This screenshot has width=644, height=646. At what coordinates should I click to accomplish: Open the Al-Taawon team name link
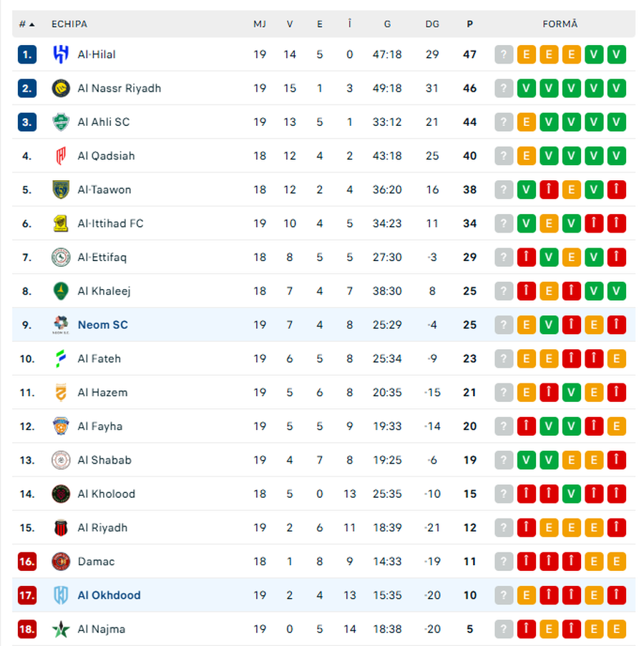coord(104,190)
